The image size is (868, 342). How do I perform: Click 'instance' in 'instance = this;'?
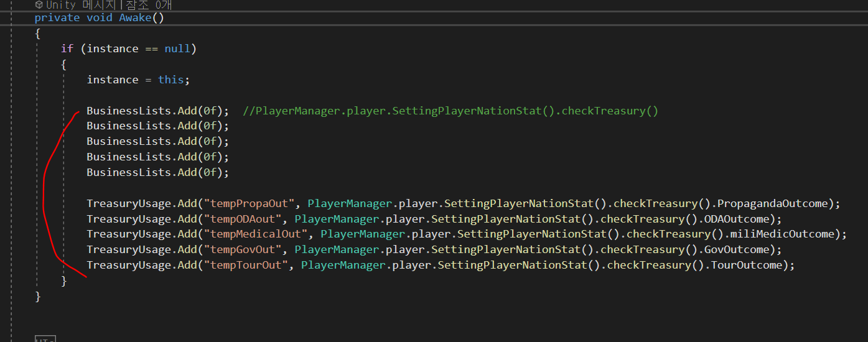tap(113, 80)
